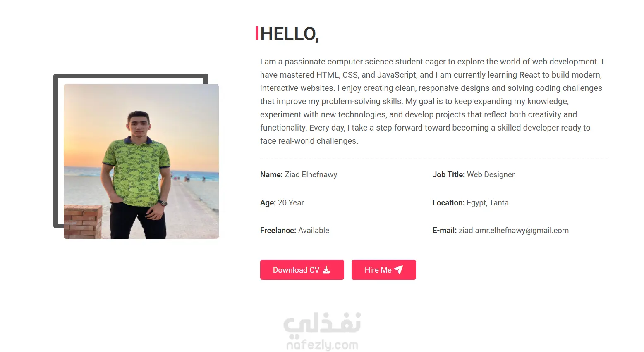
Task: Click the Location value Egypt, Tanta
Action: [x=487, y=203]
